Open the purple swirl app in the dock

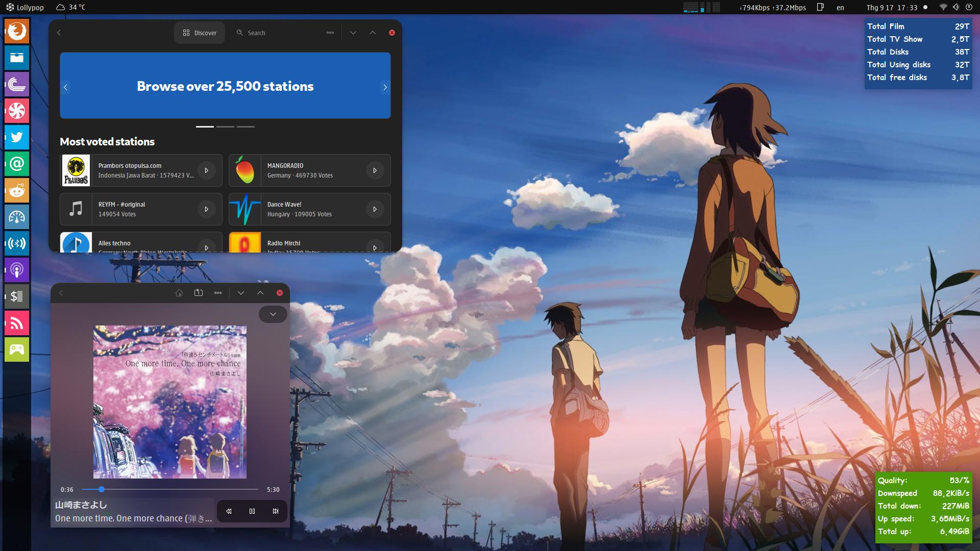[x=17, y=84]
